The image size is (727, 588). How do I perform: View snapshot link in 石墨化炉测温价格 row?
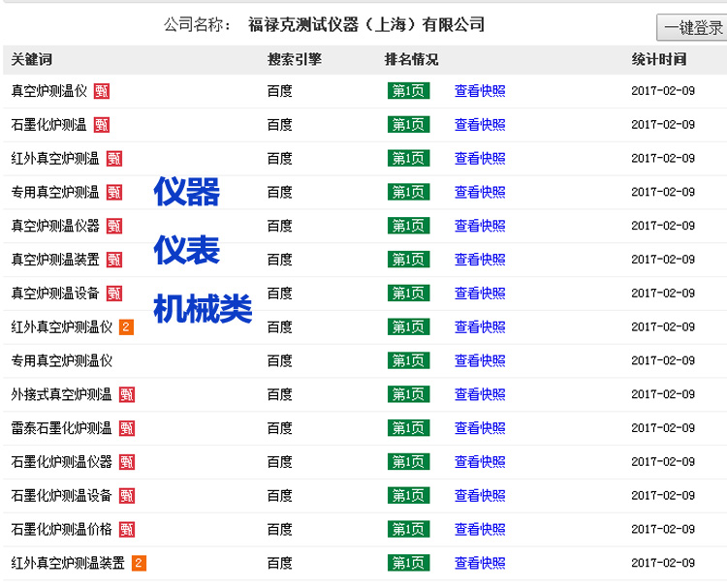480,529
